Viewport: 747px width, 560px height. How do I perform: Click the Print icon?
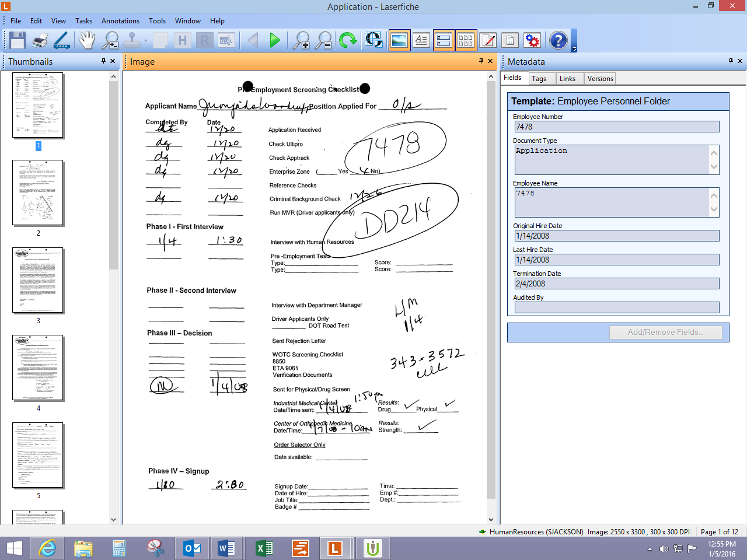[40, 40]
